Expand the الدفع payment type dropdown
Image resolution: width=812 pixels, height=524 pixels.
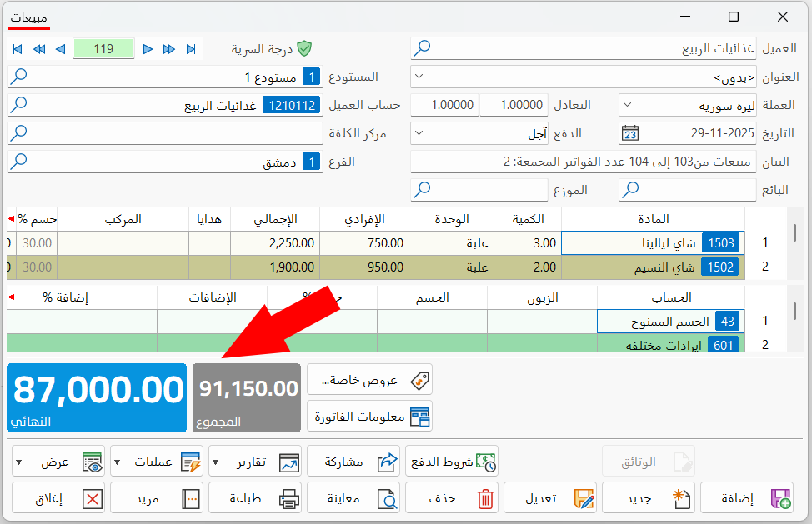419,133
